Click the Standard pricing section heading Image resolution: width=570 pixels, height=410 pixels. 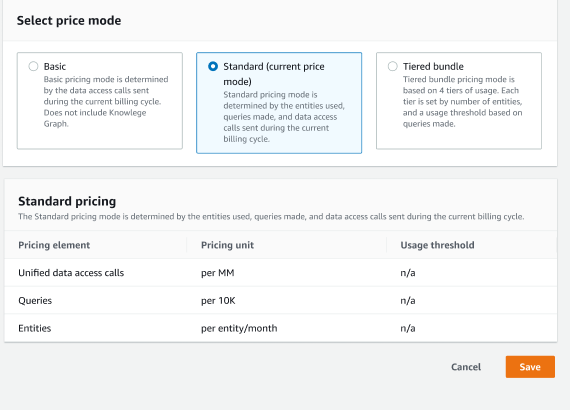point(67,201)
